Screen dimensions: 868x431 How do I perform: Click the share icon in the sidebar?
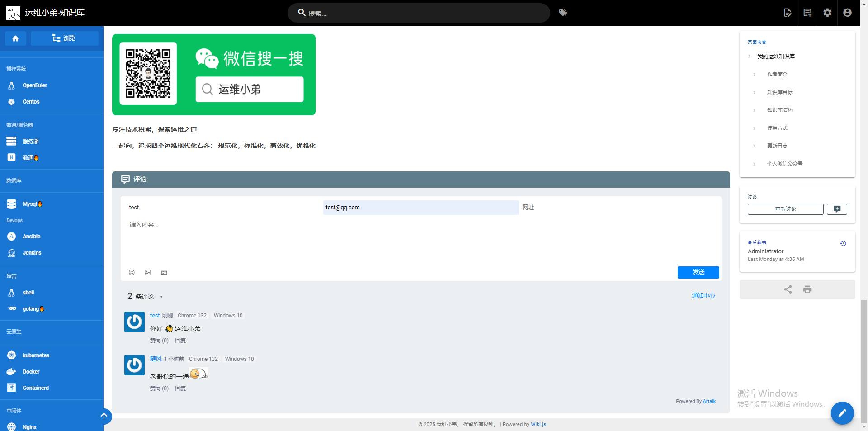[788, 289]
